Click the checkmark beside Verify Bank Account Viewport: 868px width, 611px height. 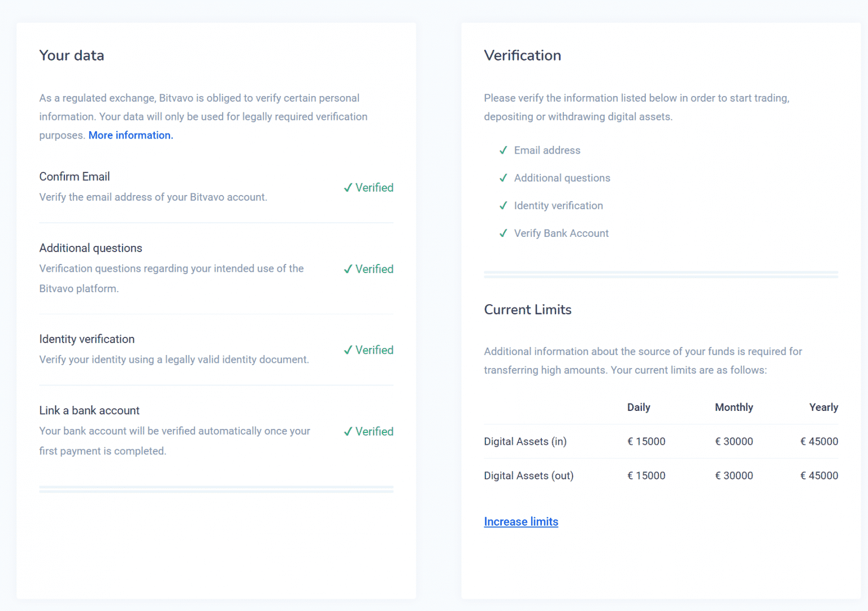[503, 233]
